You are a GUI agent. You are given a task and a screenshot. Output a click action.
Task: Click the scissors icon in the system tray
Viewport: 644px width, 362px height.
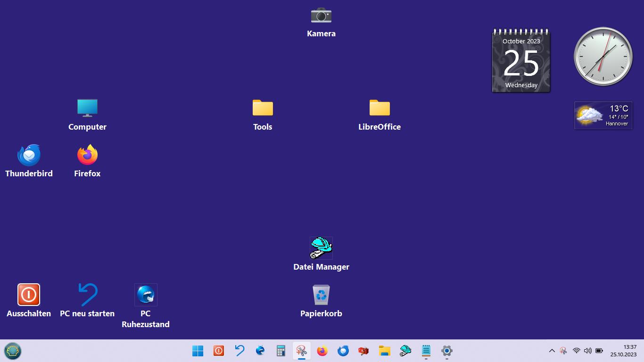563,351
